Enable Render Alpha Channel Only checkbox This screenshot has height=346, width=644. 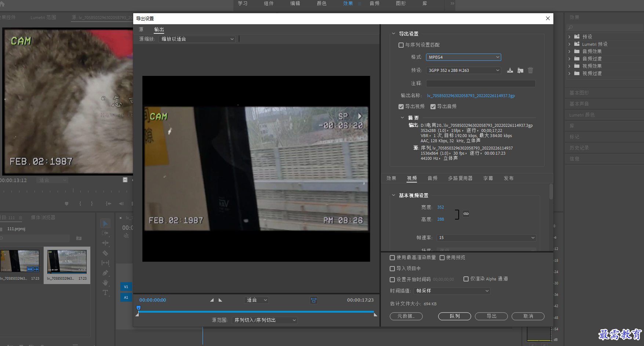466,279
